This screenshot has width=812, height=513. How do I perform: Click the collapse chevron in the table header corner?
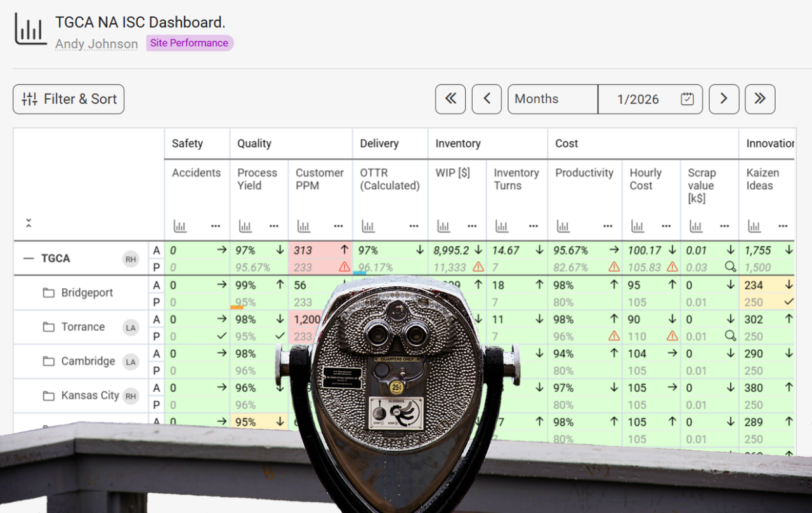(x=29, y=223)
